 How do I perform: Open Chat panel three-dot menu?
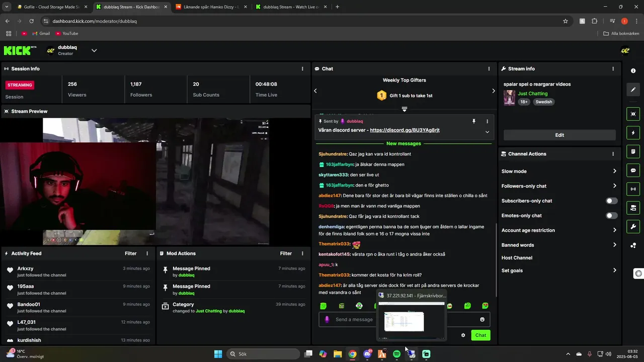pos(489,69)
